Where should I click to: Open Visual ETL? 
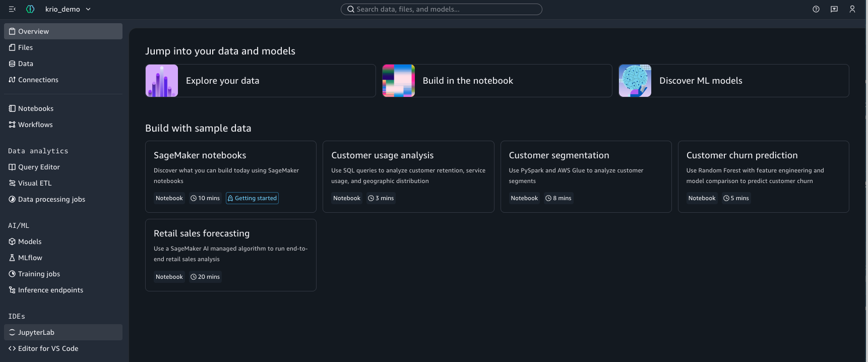coord(63,183)
